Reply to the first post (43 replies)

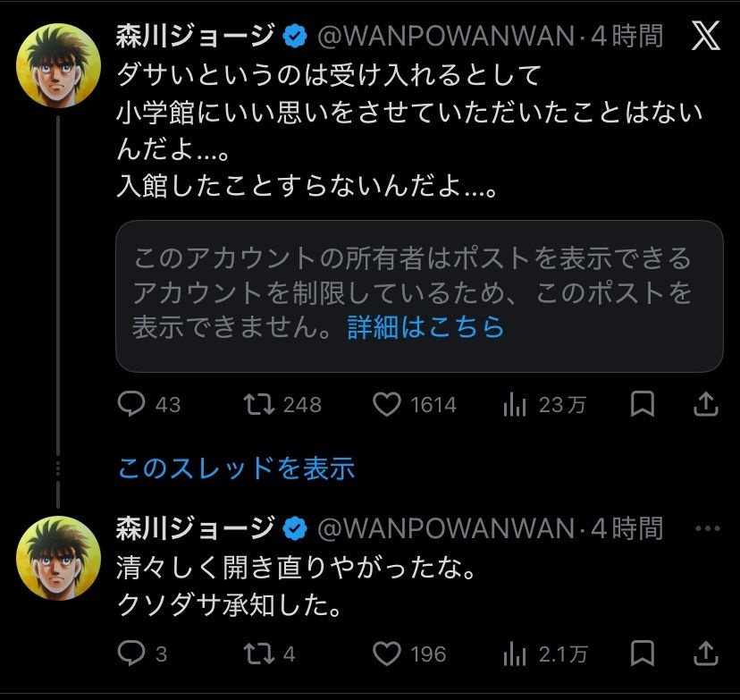coord(132,405)
